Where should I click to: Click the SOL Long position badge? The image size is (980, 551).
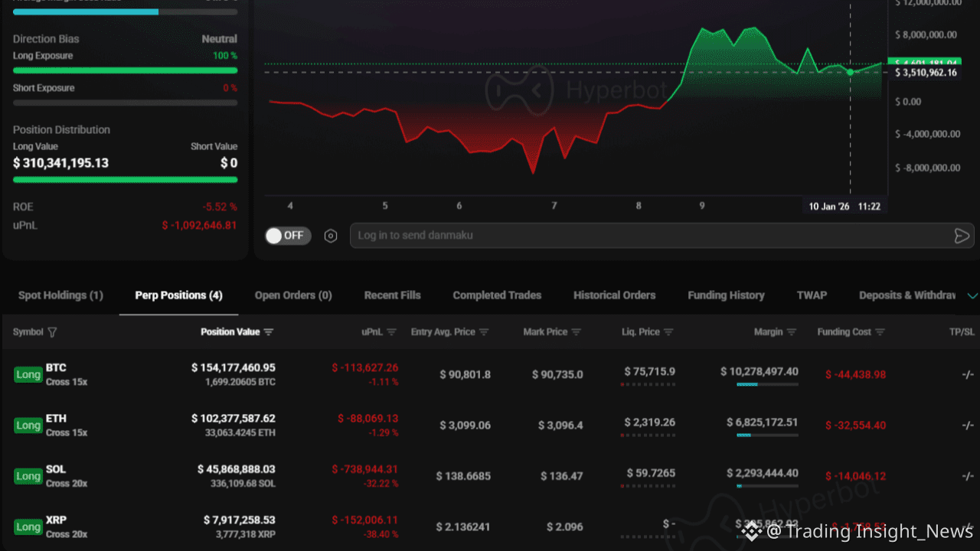(28, 476)
